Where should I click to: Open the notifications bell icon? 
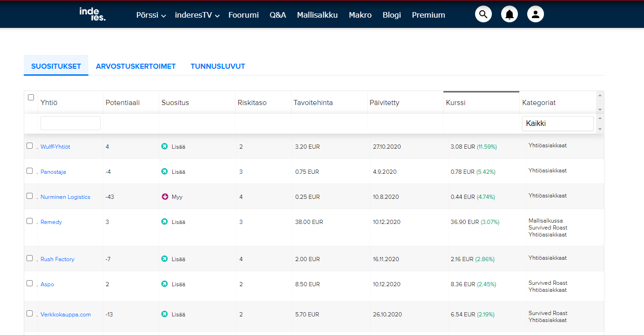pos(509,14)
